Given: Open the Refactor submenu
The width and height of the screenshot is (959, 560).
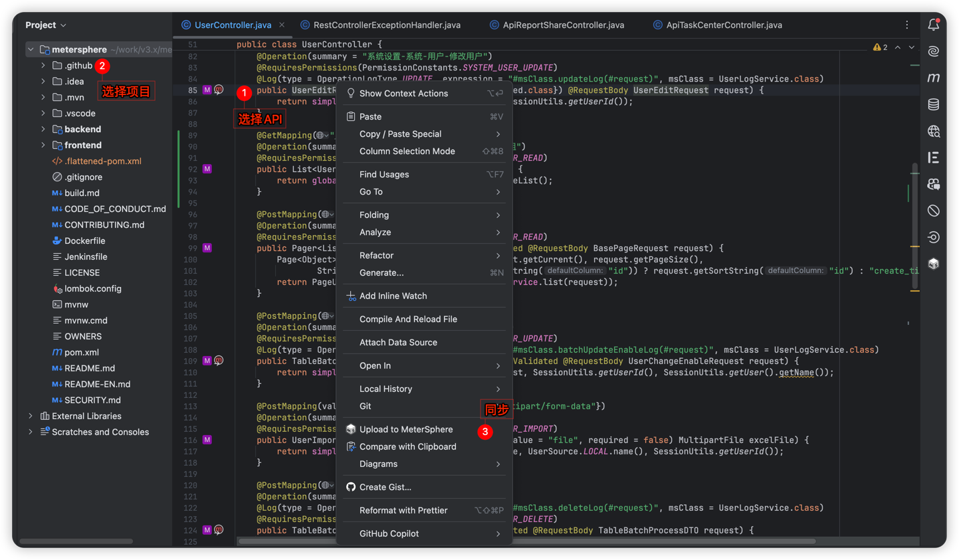Looking at the screenshot, I should point(425,255).
